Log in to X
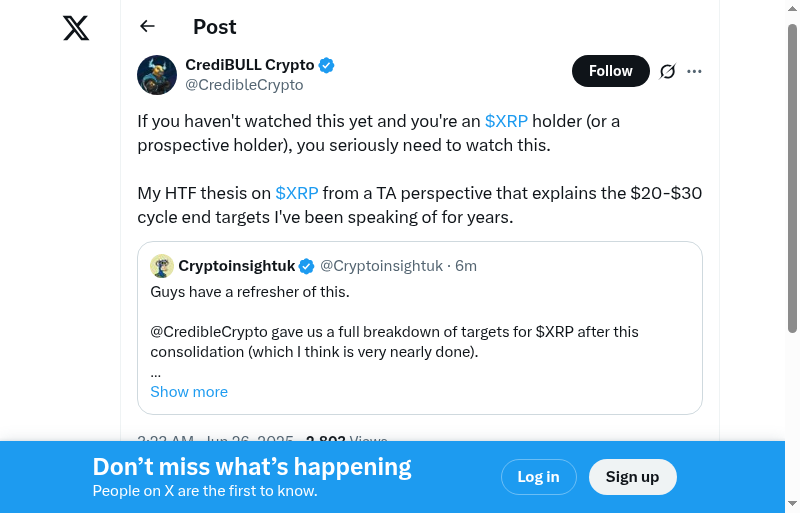This screenshot has height=513, width=800. pos(538,477)
